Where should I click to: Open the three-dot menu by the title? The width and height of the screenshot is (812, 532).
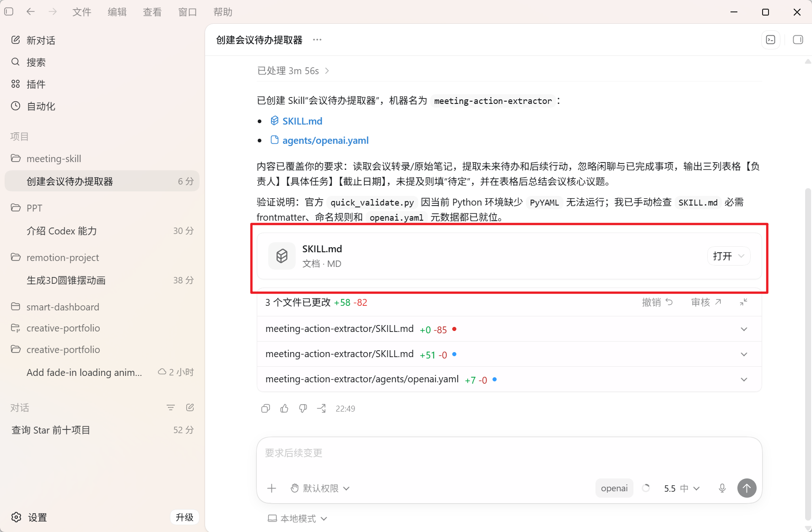click(x=317, y=40)
